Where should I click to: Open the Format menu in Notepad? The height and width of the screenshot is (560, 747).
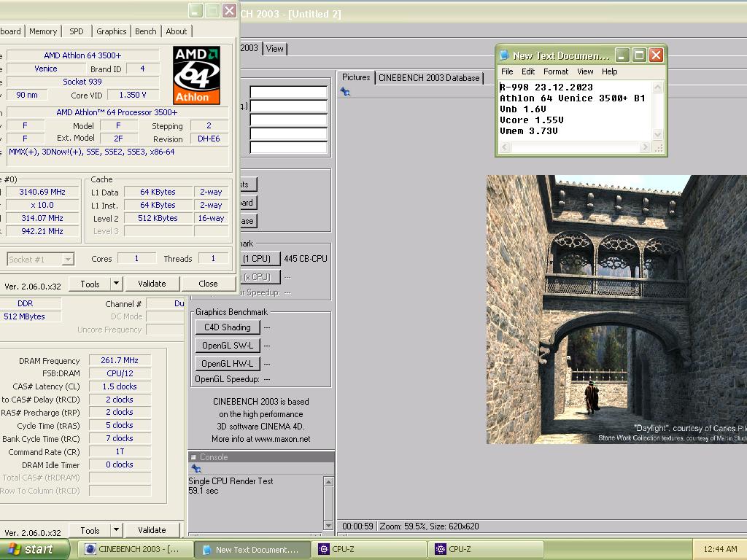(555, 71)
